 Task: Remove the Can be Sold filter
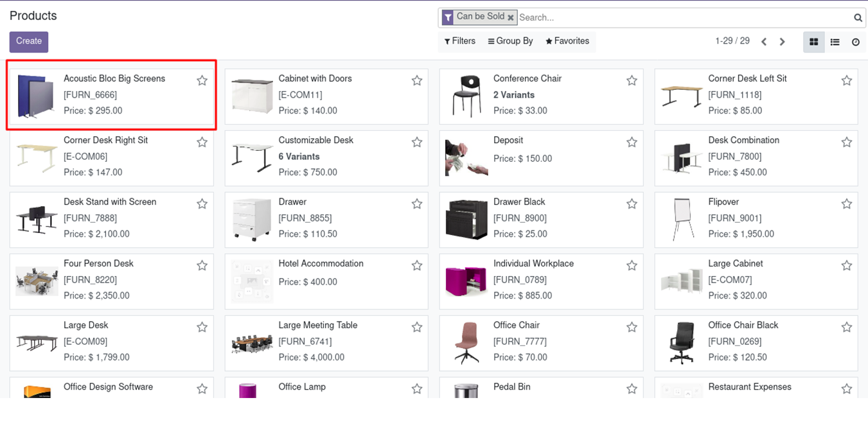[x=511, y=18]
